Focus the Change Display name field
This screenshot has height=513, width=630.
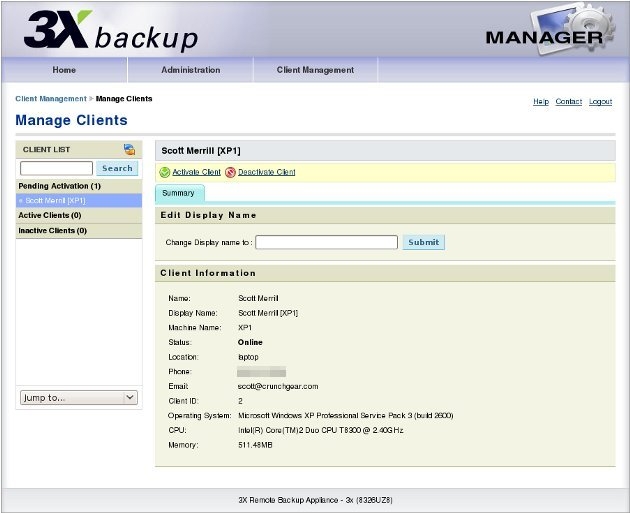click(326, 242)
